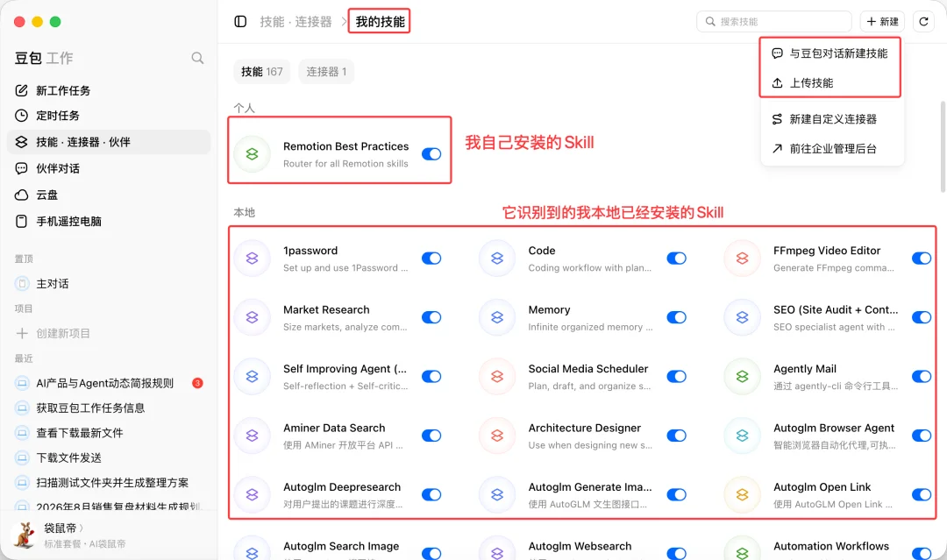Disable the Architecture Designer toggle
947x560 pixels.
pyautogui.click(x=676, y=436)
